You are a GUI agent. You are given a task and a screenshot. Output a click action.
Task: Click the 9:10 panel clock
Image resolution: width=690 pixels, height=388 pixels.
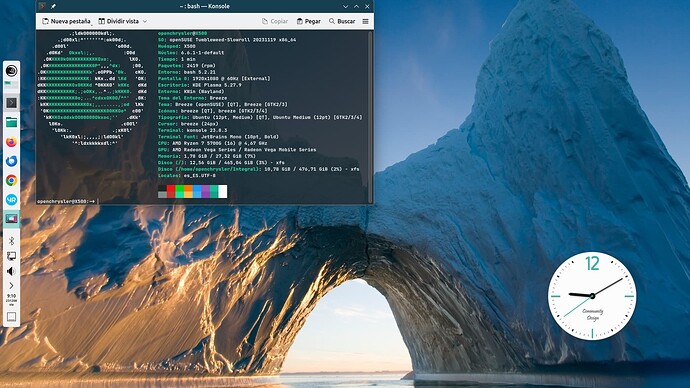(11, 300)
